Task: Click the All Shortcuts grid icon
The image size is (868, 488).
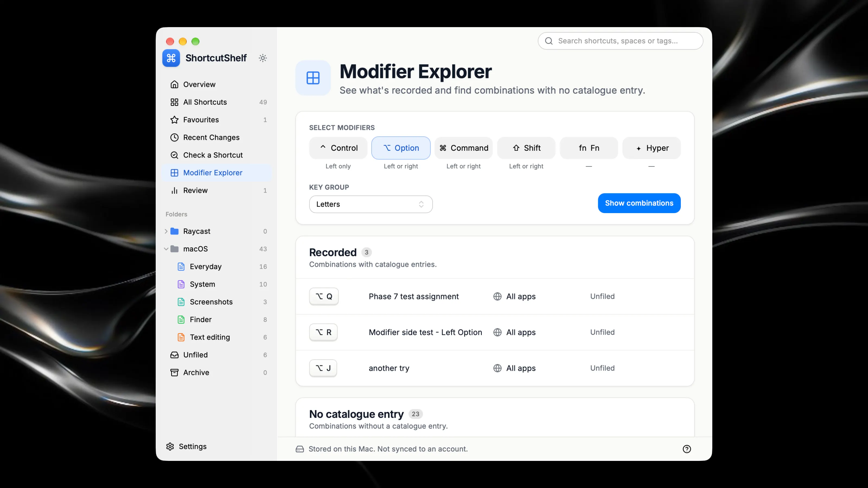Action: [x=174, y=102]
